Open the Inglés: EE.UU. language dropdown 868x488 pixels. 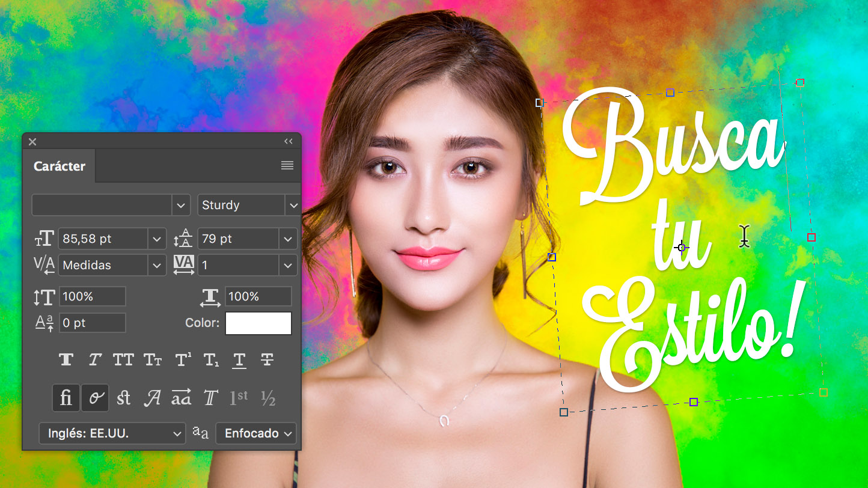[x=112, y=433]
